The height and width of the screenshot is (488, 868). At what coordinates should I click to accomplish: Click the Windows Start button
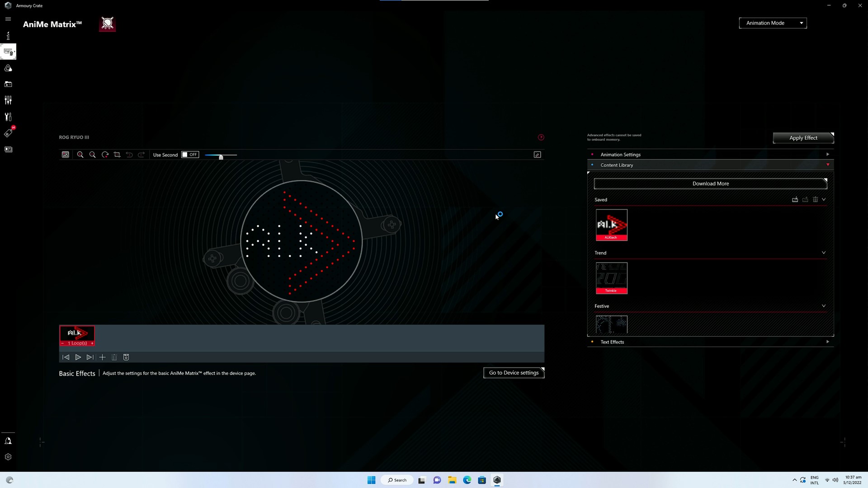371,480
